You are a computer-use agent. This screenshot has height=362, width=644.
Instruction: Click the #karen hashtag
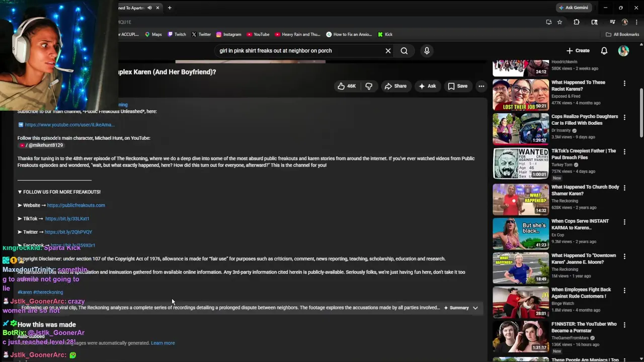(x=25, y=292)
